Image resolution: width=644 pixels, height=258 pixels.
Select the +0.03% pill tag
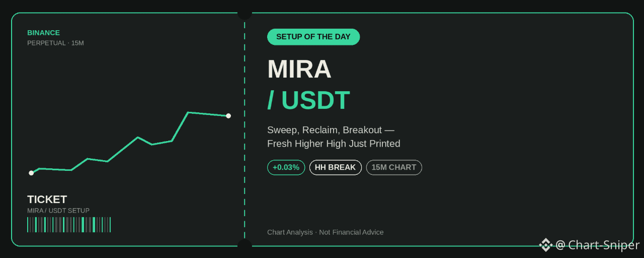[x=286, y=167]
